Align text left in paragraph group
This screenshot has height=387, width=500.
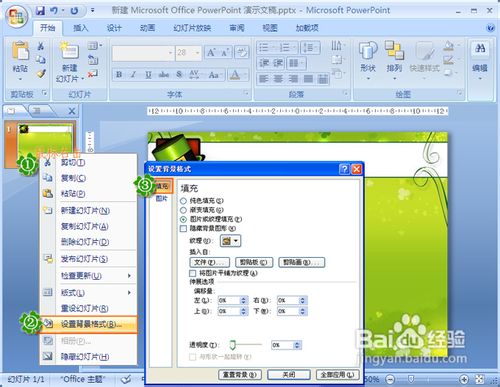pos(264,79)
